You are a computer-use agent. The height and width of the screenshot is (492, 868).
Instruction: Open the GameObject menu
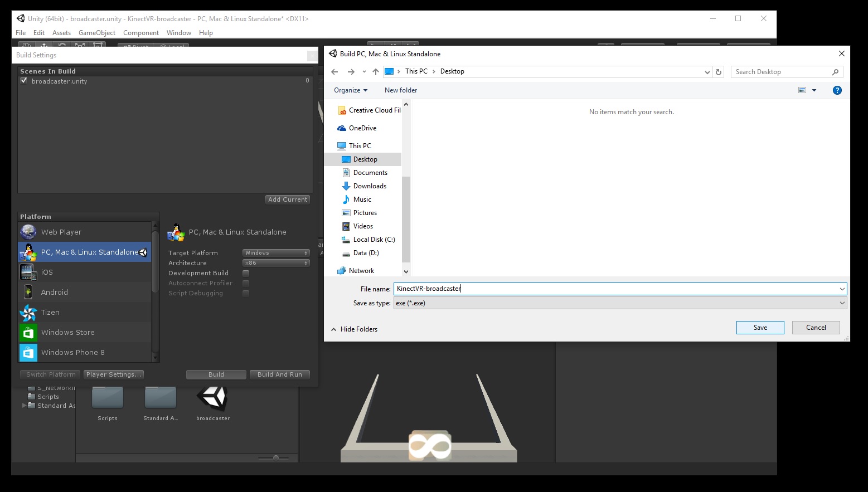click(x=97, y=33)
